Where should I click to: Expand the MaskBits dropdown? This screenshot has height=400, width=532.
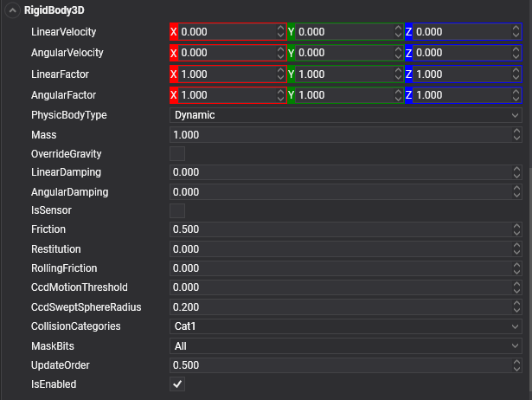[345, 345]
